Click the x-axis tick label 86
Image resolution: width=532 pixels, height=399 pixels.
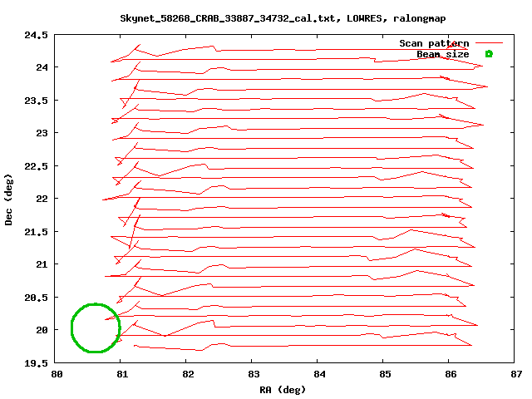[451, 374]
